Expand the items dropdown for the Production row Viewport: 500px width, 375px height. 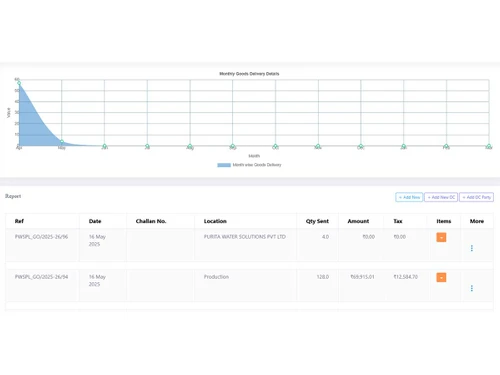tap(441, 277)
